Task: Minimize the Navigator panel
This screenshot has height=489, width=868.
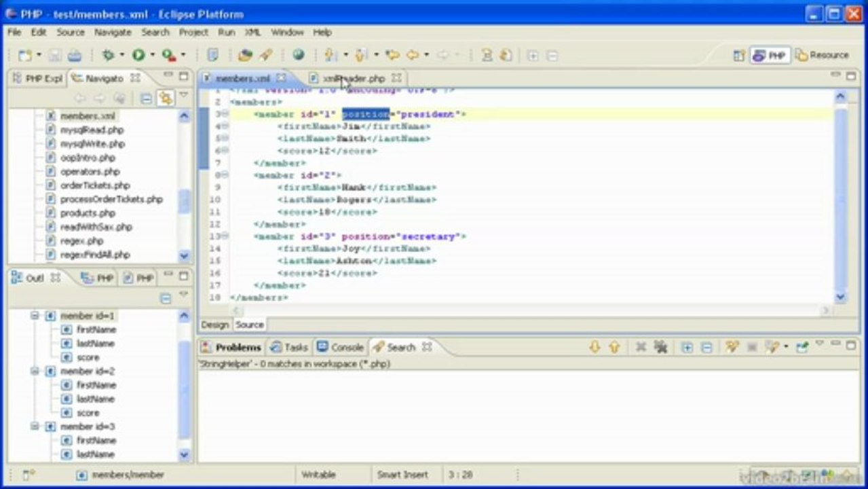Action: 168,75
